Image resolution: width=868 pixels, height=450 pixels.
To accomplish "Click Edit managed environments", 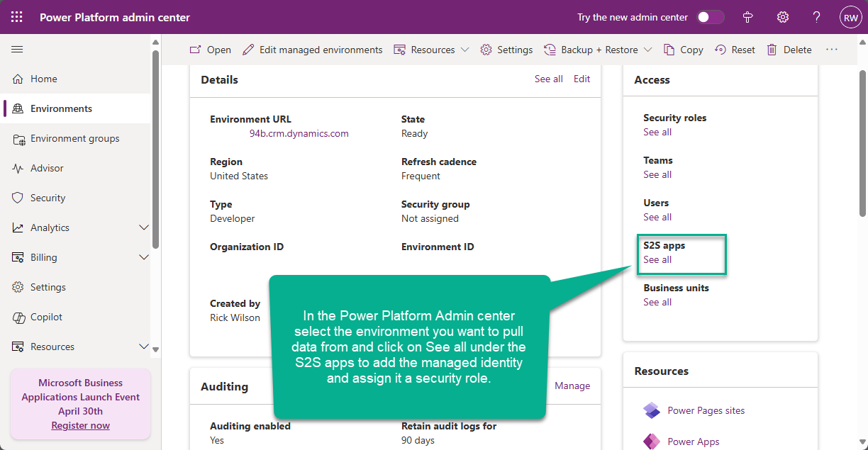I will (313, 50).
